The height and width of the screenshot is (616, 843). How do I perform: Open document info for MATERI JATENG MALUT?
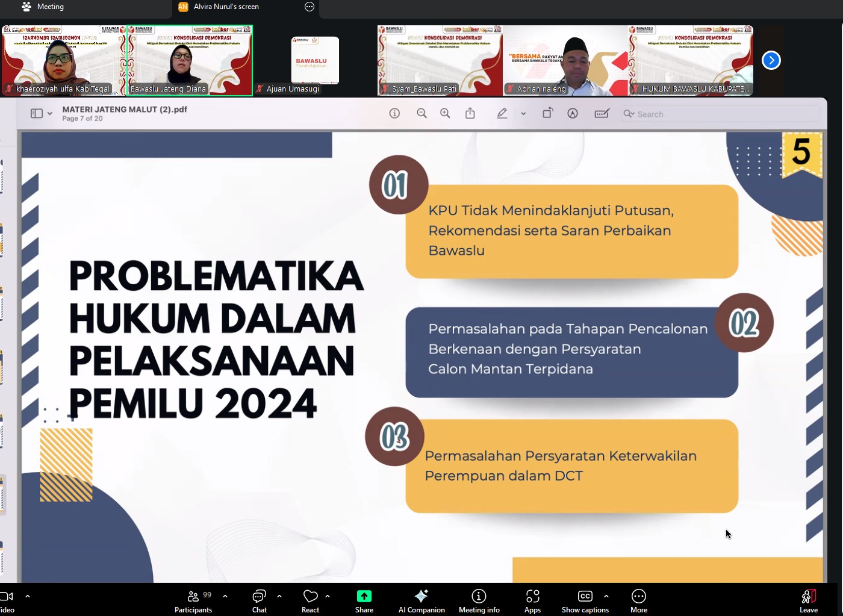coord(394,113)
